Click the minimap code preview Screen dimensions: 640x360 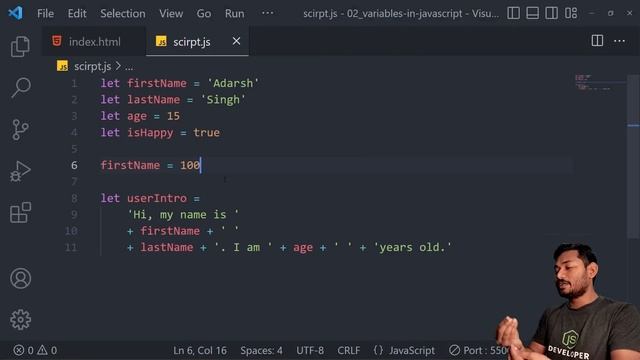point(593,82)
